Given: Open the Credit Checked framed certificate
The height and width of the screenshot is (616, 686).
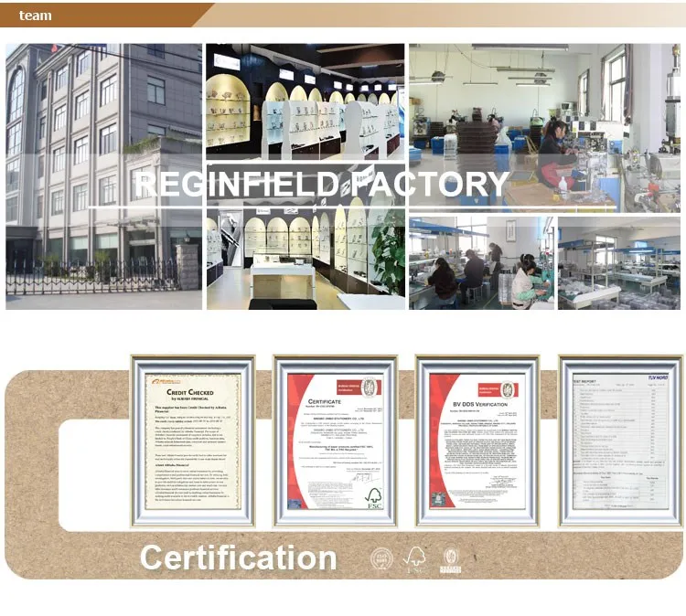Looking at the screenshot, I should coord(192,441).
